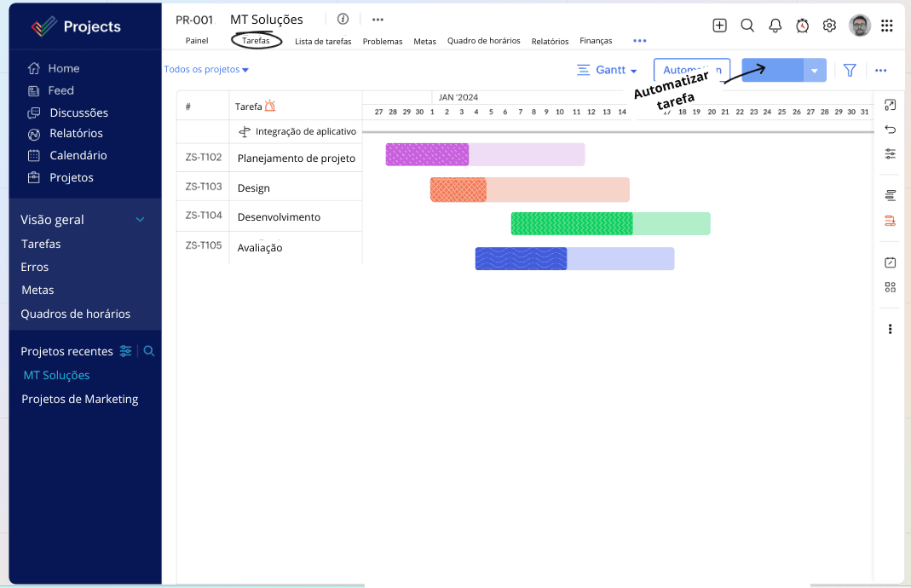
Task: Select the green Desenvolvimento Gantt bar
Action: point(611,223)
